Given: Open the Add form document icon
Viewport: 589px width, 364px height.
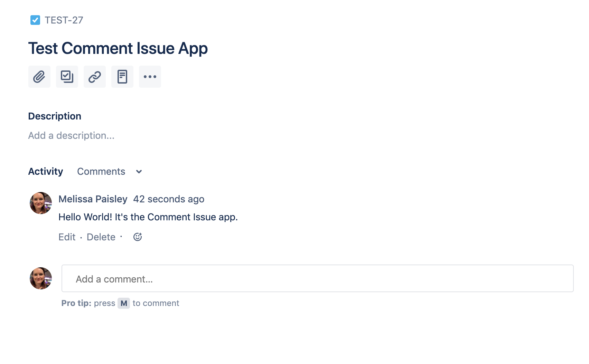Looking at the screenshot, I should tap(122, 77).
